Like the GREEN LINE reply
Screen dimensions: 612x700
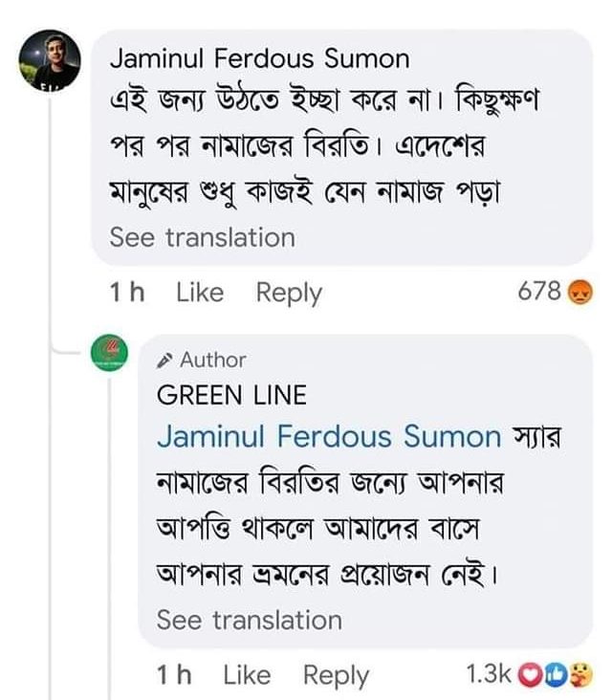tap(247, 675)
